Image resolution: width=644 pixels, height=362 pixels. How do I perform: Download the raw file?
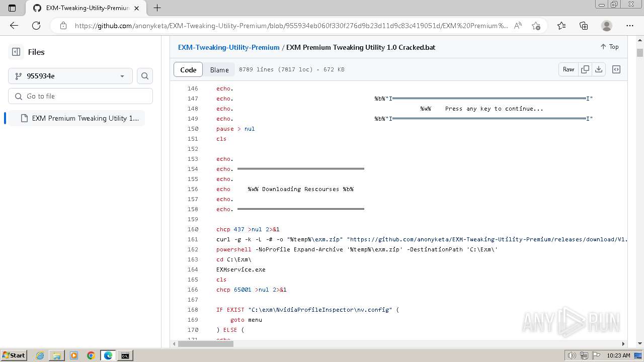tap(599, 69)
